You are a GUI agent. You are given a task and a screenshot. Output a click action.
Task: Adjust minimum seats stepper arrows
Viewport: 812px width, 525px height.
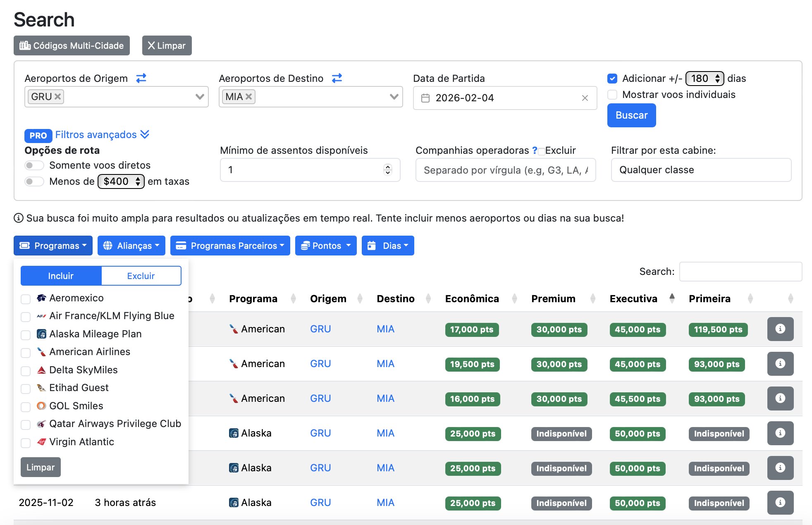coord(387,170)
